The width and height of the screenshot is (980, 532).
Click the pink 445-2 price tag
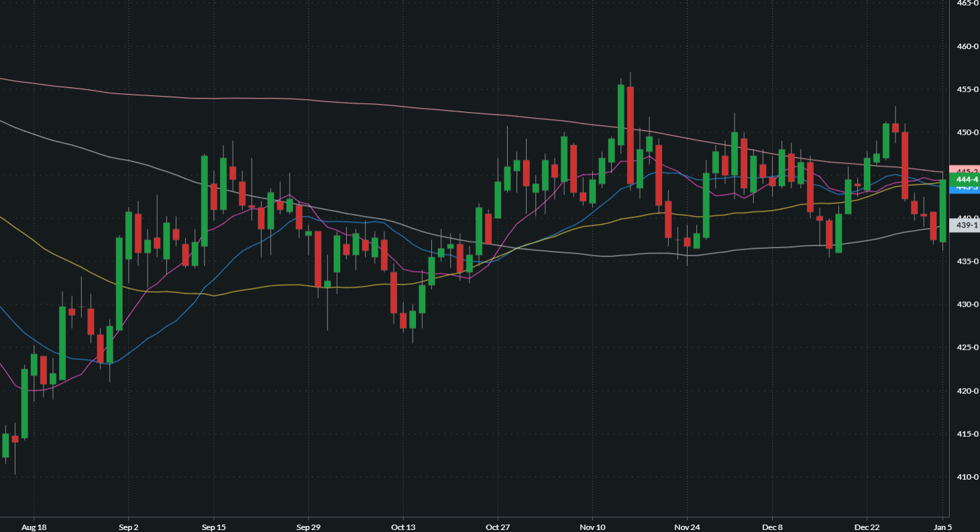pyautogui.click(x=965, y=170)
